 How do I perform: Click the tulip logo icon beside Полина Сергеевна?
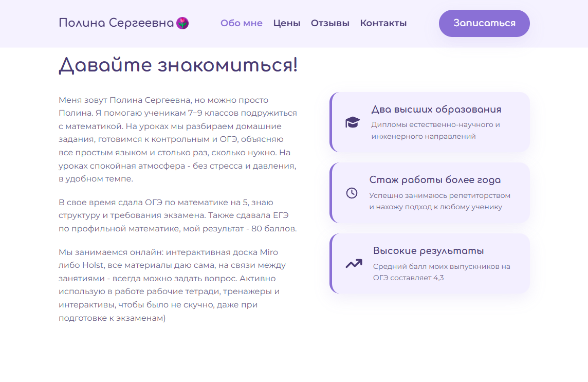pos(182,23)
